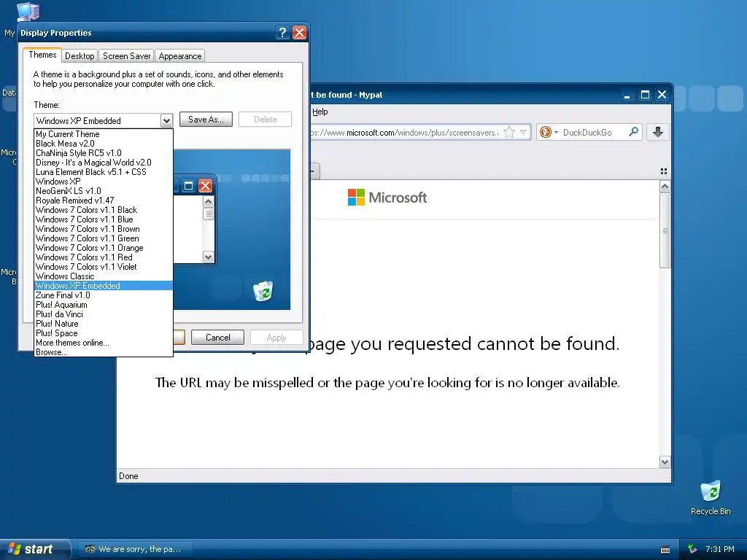
Task: Click the search magnifier icon in Mypal
Action: 634,132
